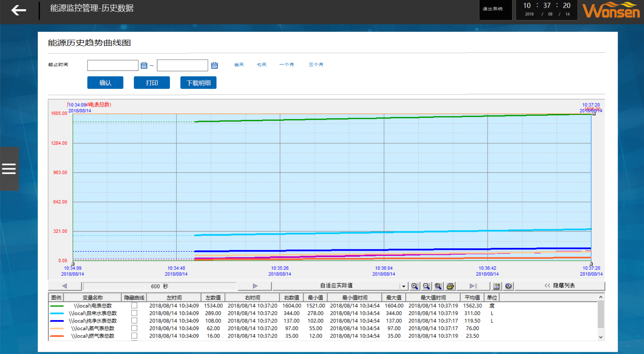Click the blue 纯净水表总数 legend swatch
644x354 pixels.
[57, 321]
